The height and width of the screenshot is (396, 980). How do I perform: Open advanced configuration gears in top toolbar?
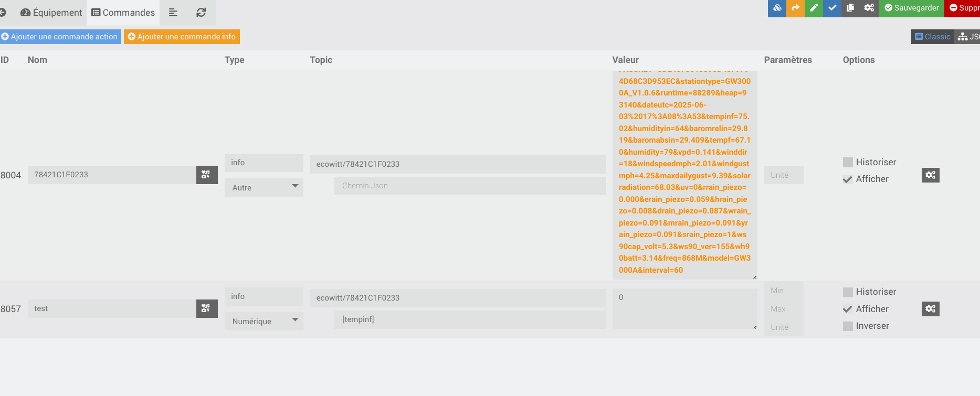[x=869, y=8]
